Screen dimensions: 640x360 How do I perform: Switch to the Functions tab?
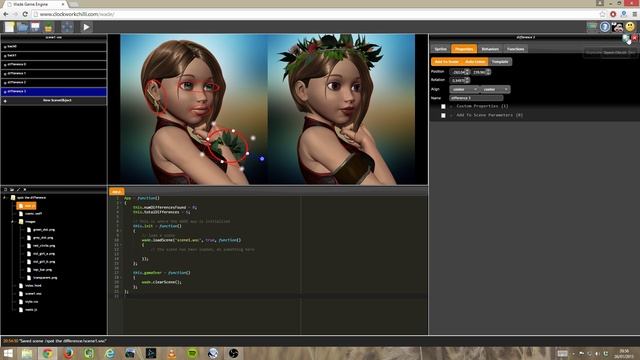click(x=515, y=49)
